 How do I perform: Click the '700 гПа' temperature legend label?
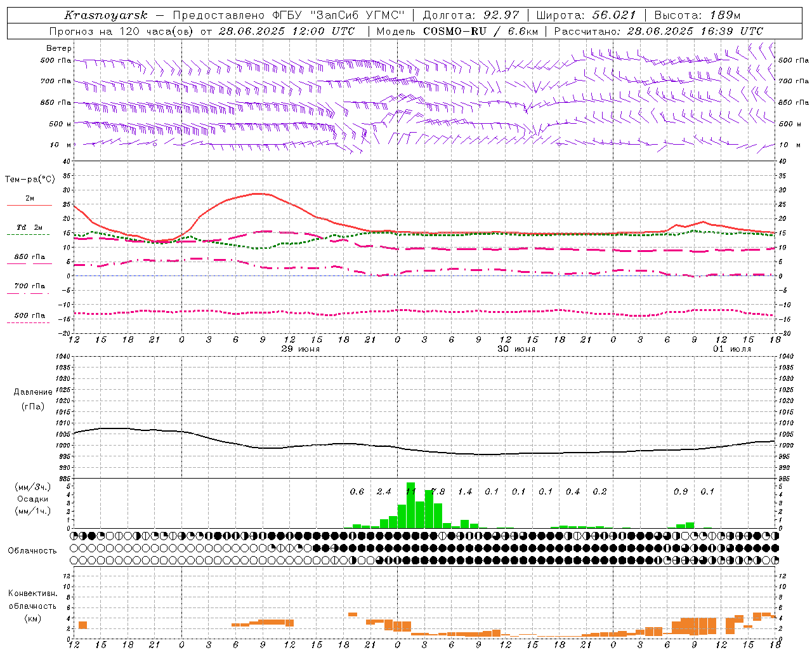click(30, 286)
